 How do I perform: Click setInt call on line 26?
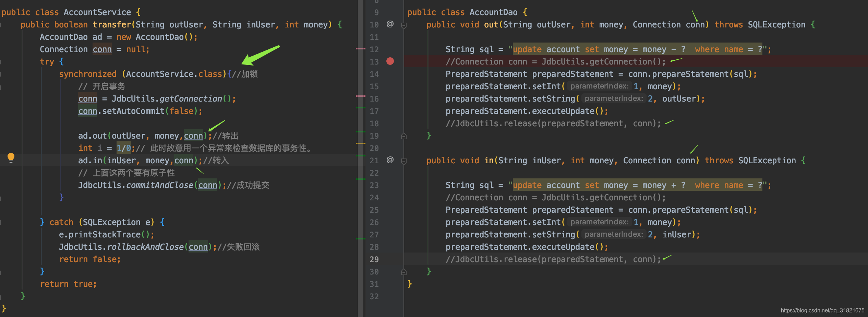click(x=563, y=222)
